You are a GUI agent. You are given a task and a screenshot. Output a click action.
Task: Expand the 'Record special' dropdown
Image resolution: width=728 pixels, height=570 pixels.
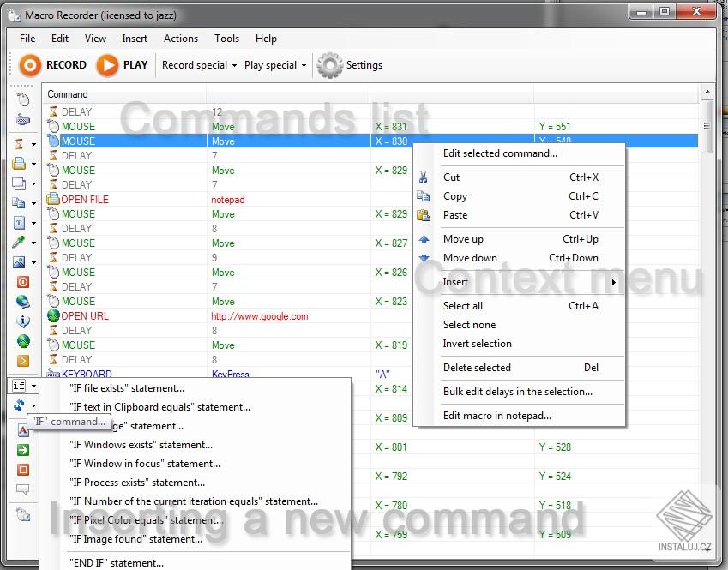pos(198,65)
